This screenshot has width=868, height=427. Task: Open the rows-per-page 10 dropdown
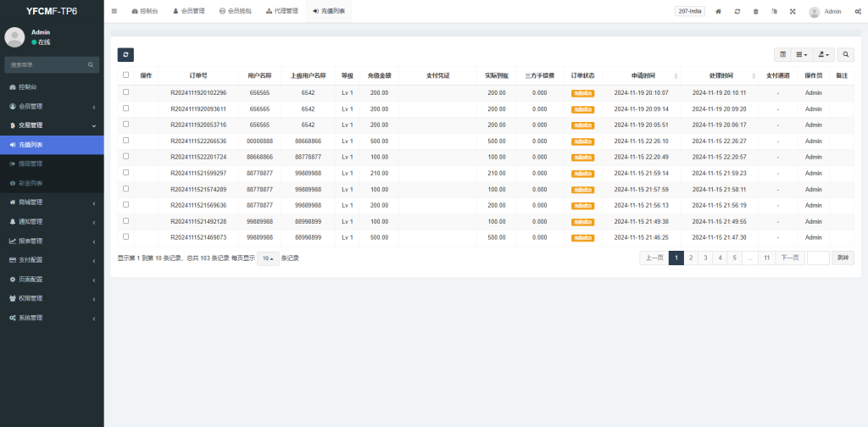coord(268,258)
